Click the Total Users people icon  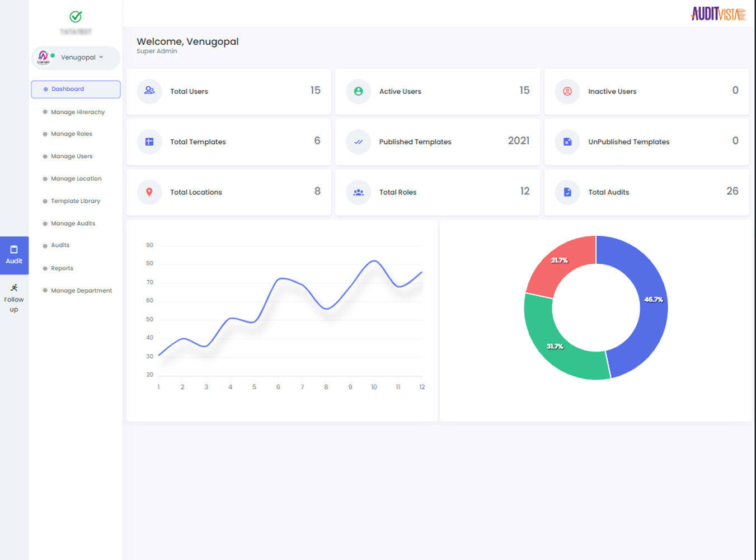click(149, 91)
